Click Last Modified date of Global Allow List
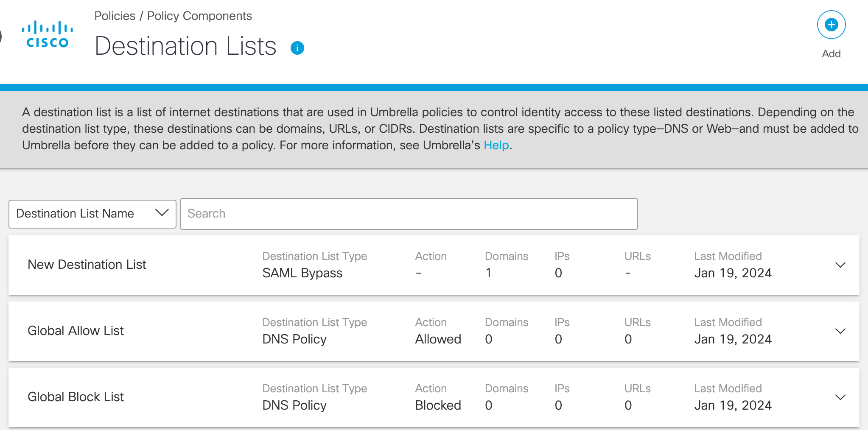The height and width of the screenshot is (430, 868). [733, 339]
